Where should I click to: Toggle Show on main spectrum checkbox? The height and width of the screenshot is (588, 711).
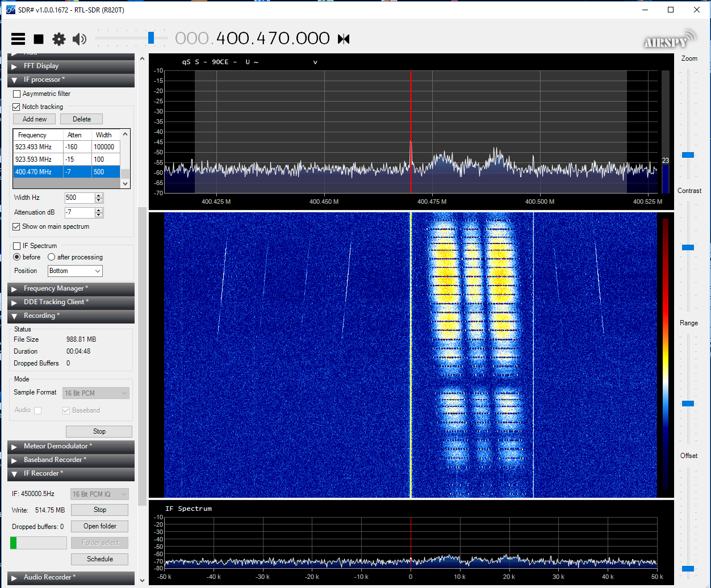pyautogui.click(x=17, y=226)
